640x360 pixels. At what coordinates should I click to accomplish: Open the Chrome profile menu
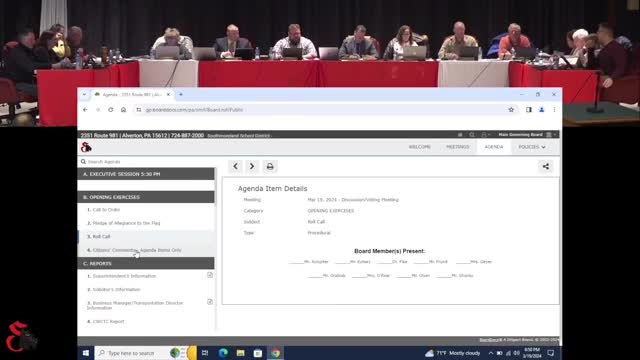tap(542, 110)
